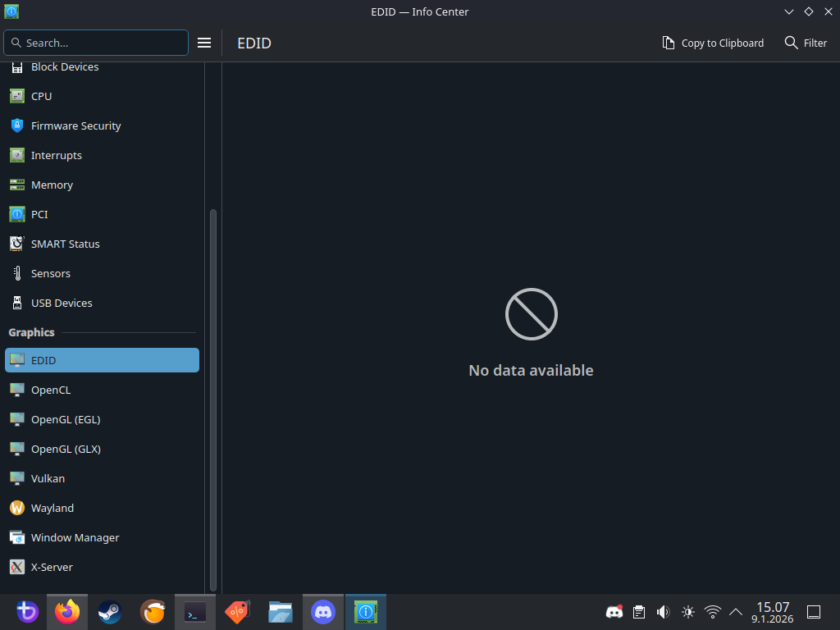This screenshot has height=630, width=840.
Task: Open the file manager in taskbar
Action: pyautogui.click(x=281, y=612)
